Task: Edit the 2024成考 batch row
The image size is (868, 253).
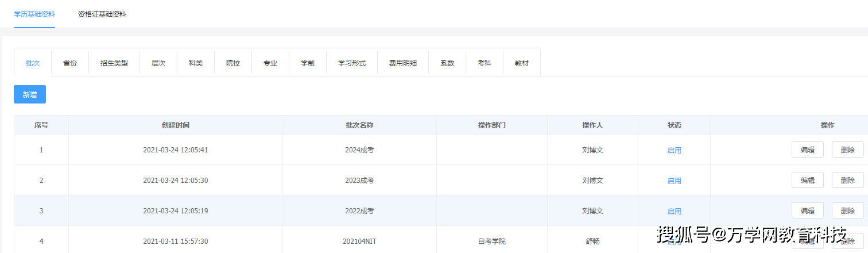Action: (x=807, y=149)
